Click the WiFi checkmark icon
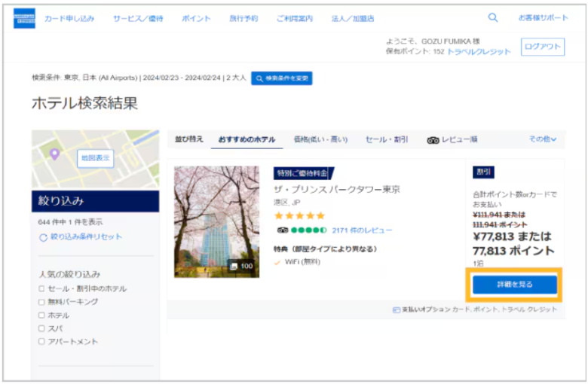This screenshot has width=588, height=384. point(277,262)
